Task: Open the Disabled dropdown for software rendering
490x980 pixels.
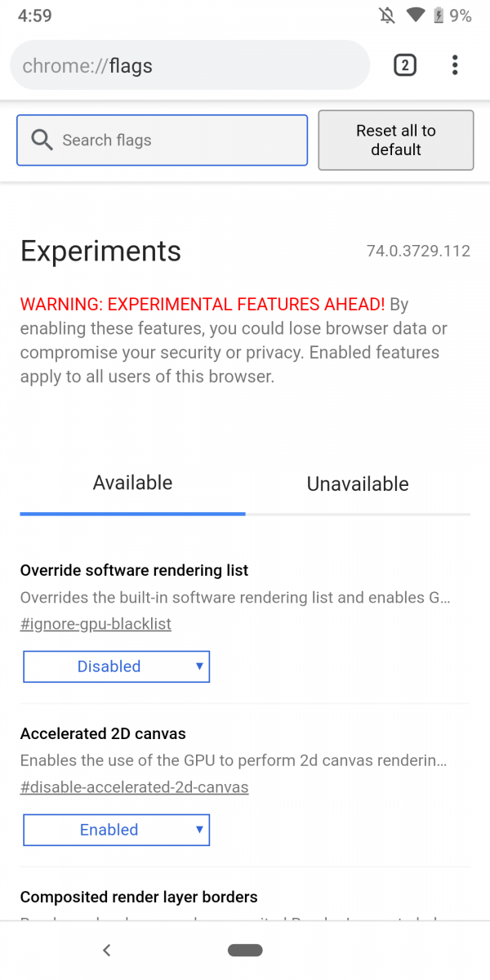Action: pyautogui.click(x=117, y=666)
